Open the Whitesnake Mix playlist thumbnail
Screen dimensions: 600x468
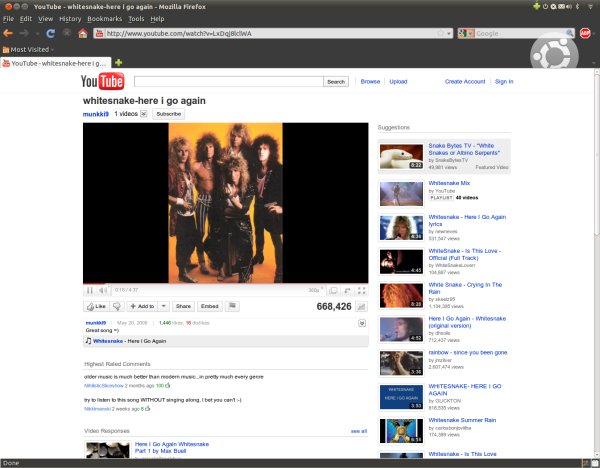401,194
